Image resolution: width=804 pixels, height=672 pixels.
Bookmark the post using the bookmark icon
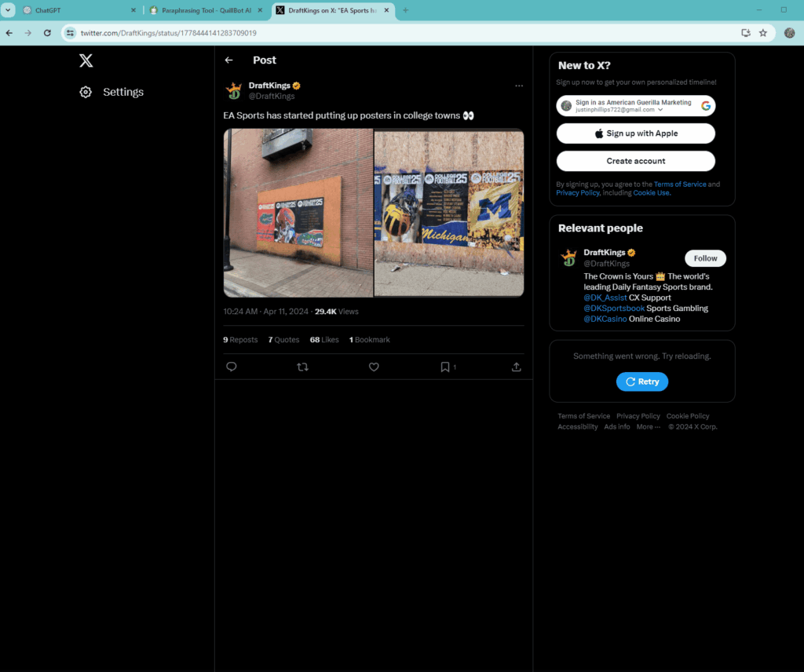(x=444, y=367)
